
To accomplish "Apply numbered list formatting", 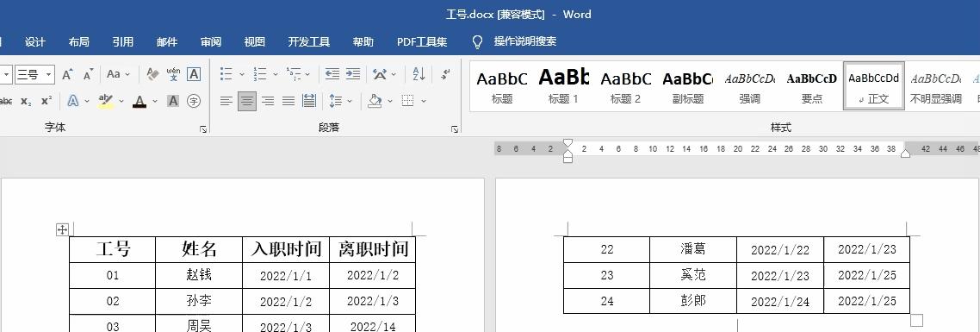I will click(260, 74).
